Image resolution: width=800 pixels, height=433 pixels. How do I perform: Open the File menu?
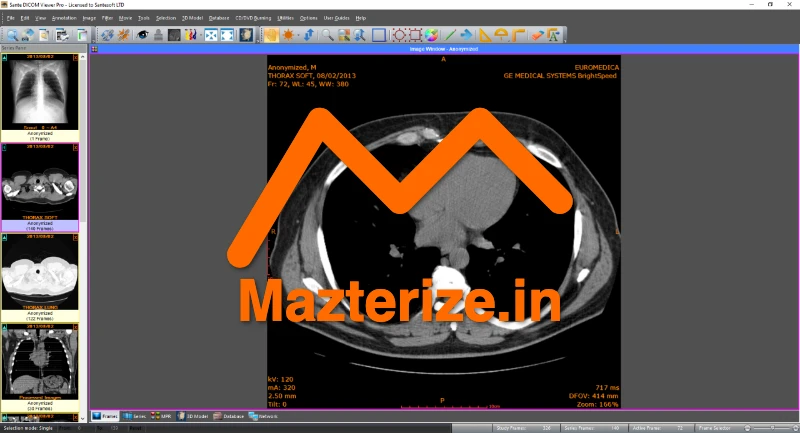[11, 18]
